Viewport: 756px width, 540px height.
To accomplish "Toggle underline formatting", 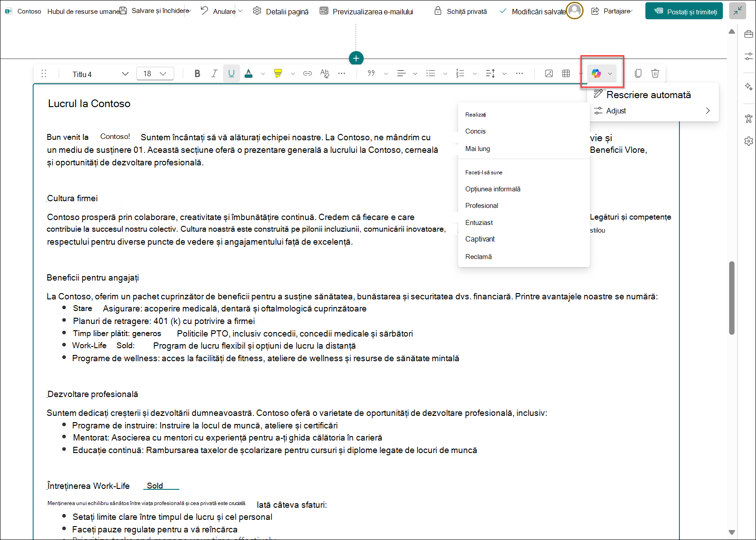I will coord(232,73).
